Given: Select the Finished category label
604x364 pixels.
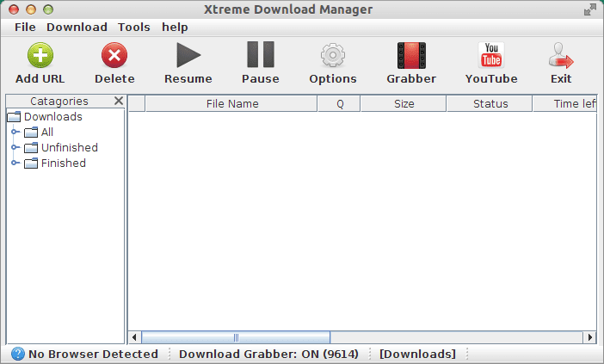Looking at the screenshot, I should (x=64, y=163).
